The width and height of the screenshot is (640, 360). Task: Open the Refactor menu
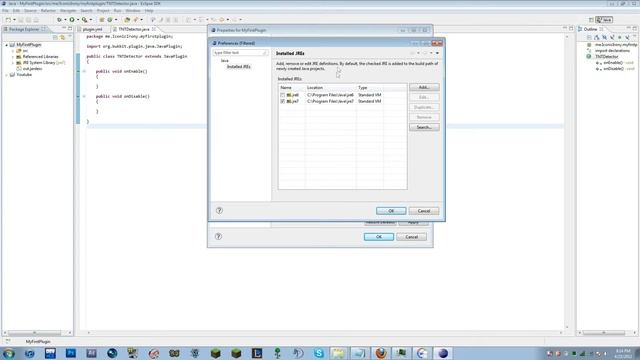(48, 11)
